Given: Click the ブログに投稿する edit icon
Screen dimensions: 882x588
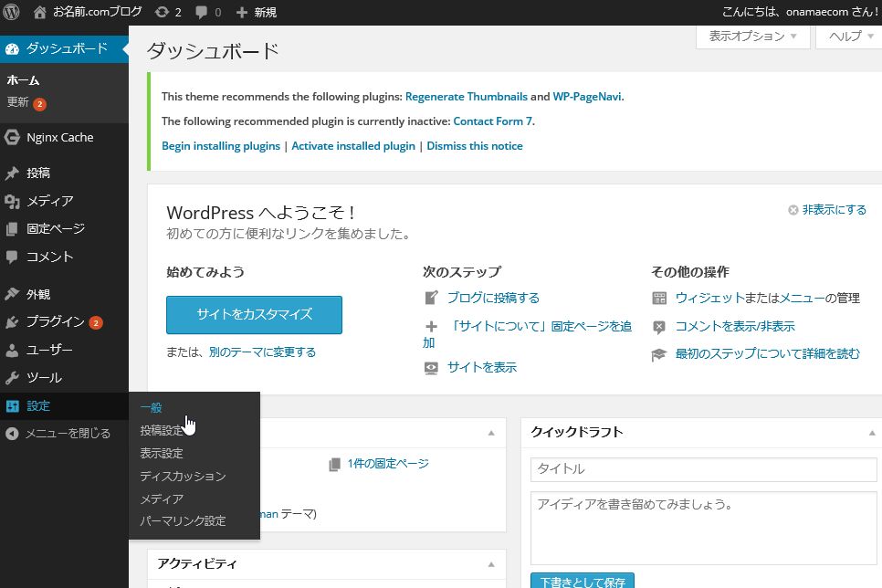Looking at the screenshot, I should 432,298.
